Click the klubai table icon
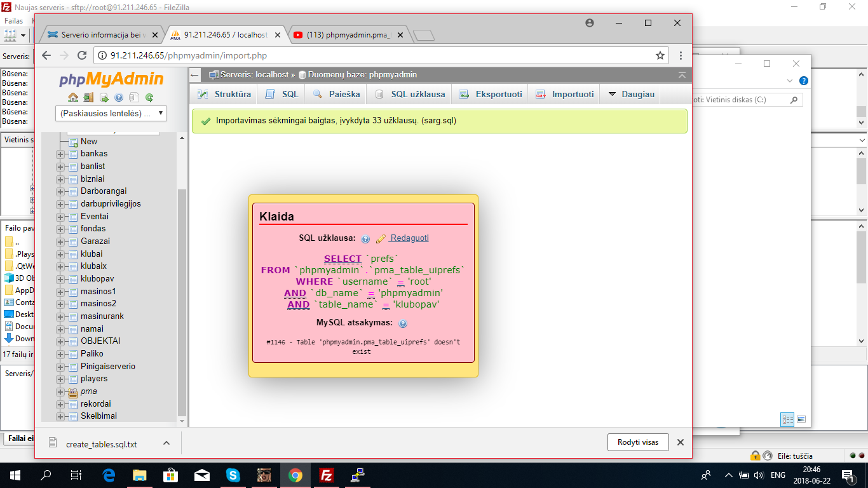The height and width of the screenshot is (488, 868). pos(72,254)
